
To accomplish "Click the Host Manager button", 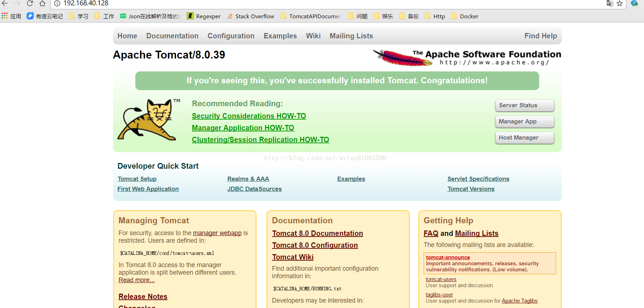I will [x=525, y=138].
